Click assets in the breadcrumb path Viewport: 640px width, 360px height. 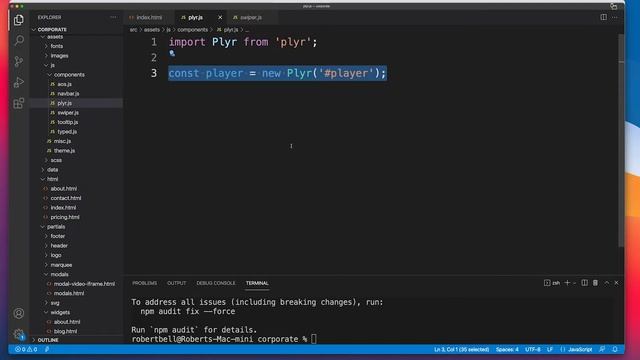point(151,30)
